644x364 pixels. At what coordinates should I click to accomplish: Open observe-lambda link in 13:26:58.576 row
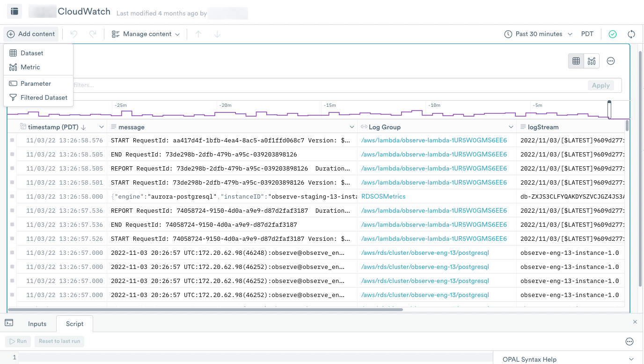pos(434,141)
